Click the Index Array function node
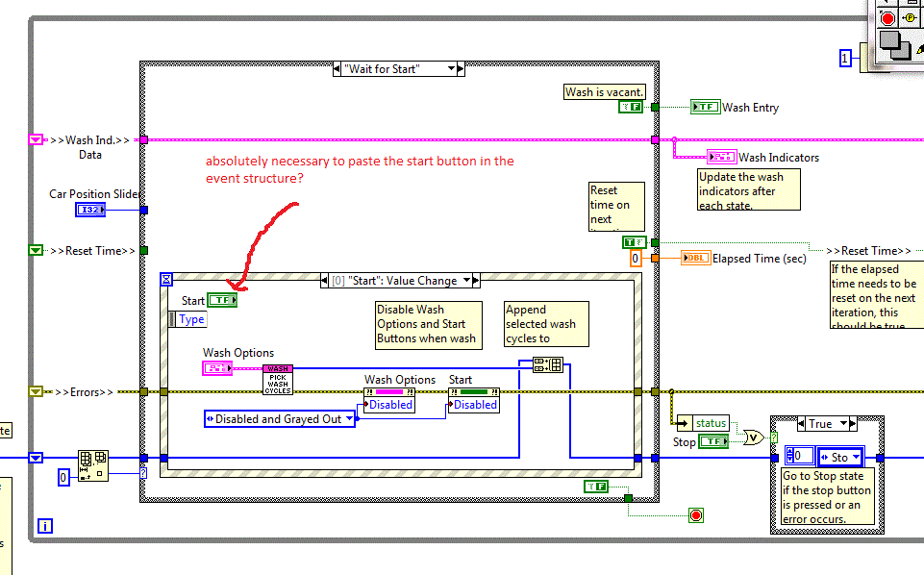This screenshot has width=924, height=575. (93, 465)
